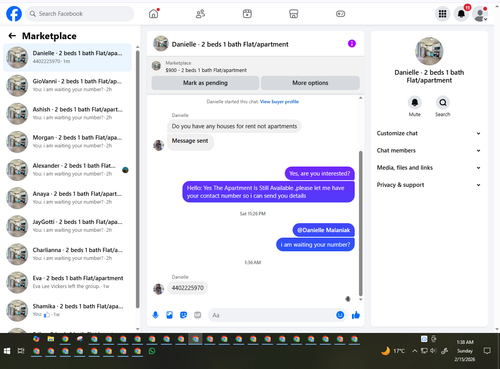The width and height of the screenshot is (500, 369).
Task: Show hidden system tray icons
Action: [x=414, y=351]
